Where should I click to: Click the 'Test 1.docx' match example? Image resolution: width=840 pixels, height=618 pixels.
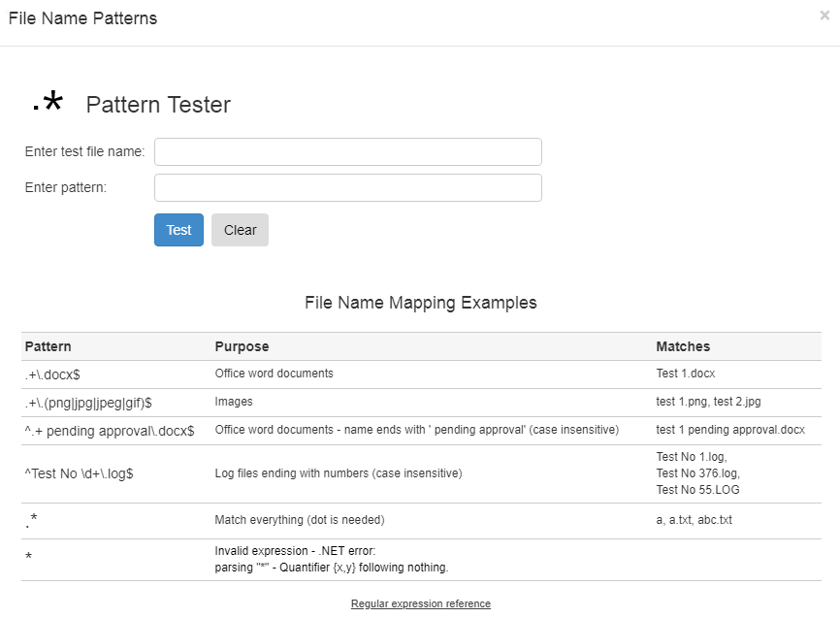tap(686, 374)
